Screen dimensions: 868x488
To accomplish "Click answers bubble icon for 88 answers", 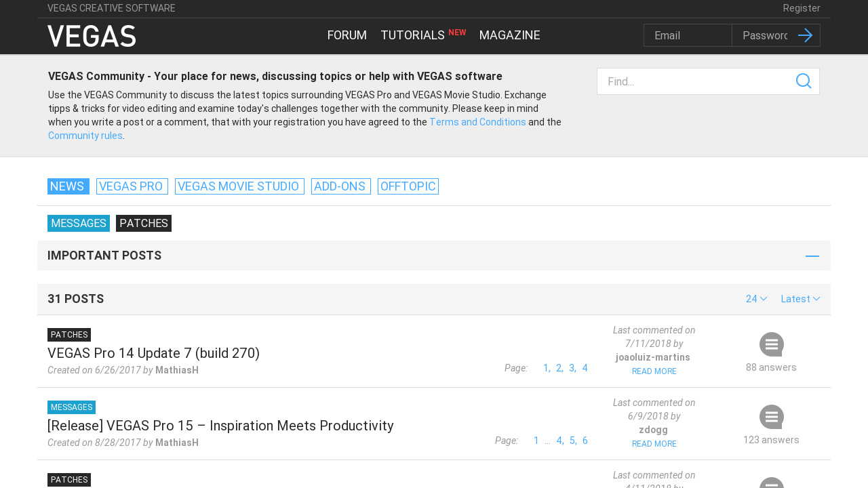I will (771, 344).
